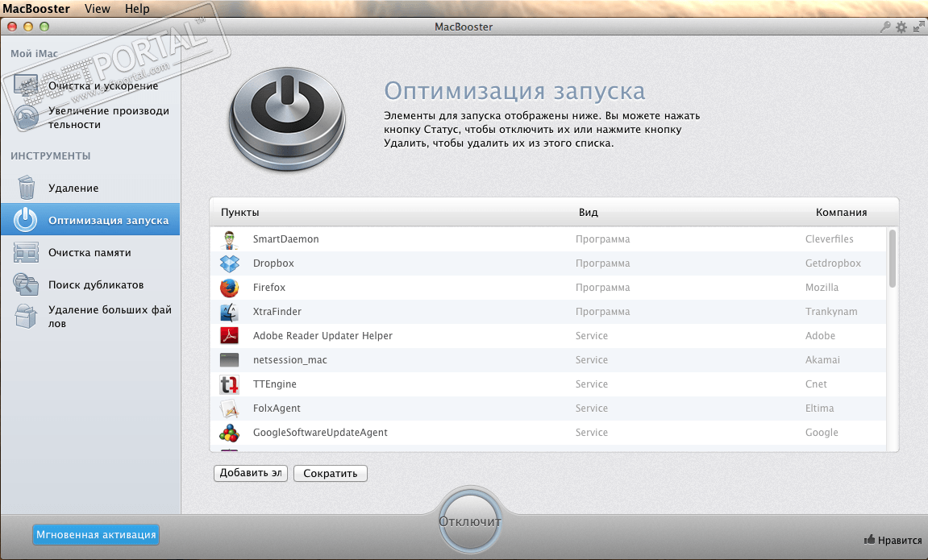The width and height of the screenshot is (928, 560).
Task: Select the Dropbox row name
Action: pyautogui.click(x=273, y=263)
